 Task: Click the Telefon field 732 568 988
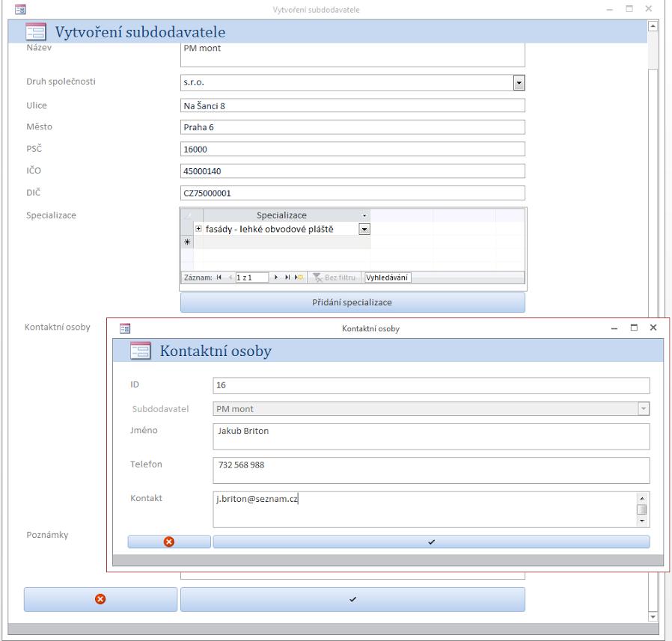click(431, 470)
